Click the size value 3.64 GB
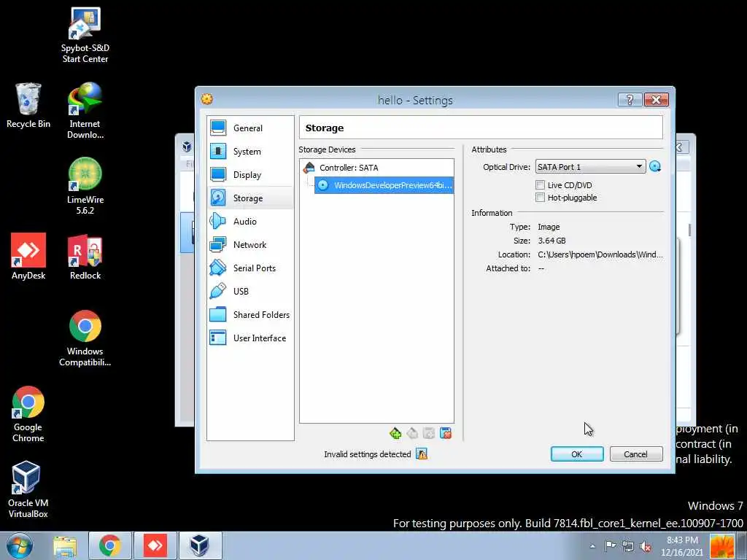This screenshot has height=560, width=747. point(551,241)
